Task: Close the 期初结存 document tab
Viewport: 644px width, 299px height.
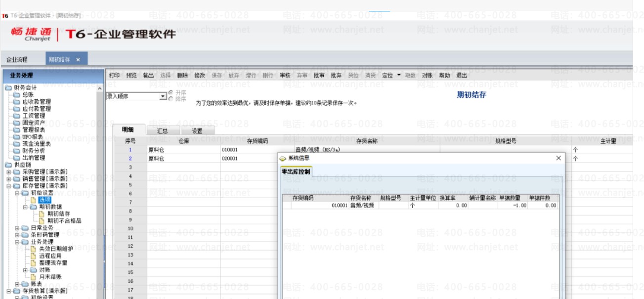Action: pos(78,60)
